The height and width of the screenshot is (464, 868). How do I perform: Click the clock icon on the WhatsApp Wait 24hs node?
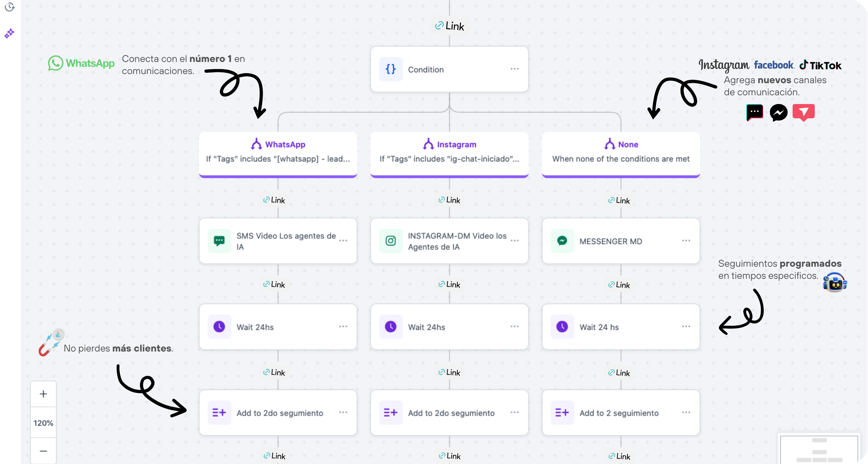point(219,326)
